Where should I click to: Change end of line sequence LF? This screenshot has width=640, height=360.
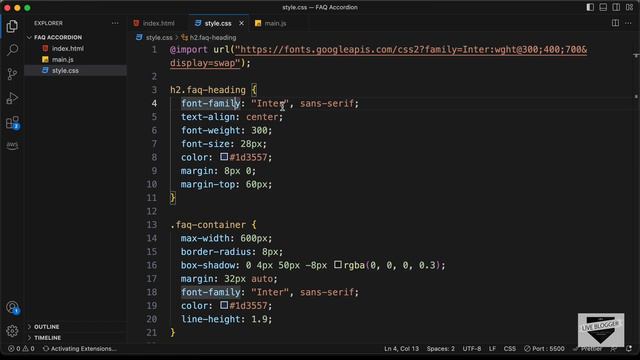pyautogui.click(x=492, y=349)
